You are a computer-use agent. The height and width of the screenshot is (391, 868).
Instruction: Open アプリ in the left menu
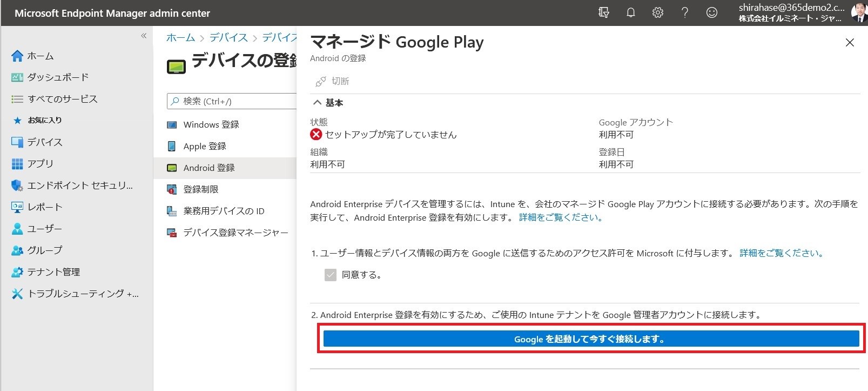(x=41, y=164)
